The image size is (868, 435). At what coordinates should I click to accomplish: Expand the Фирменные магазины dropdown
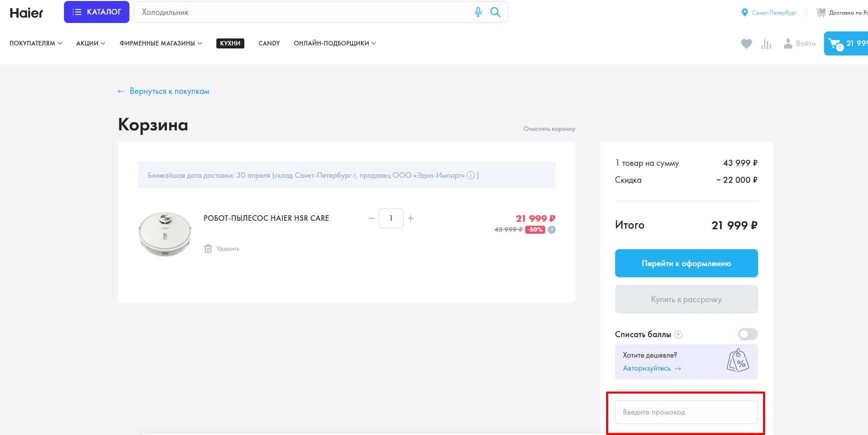[161, 43]
